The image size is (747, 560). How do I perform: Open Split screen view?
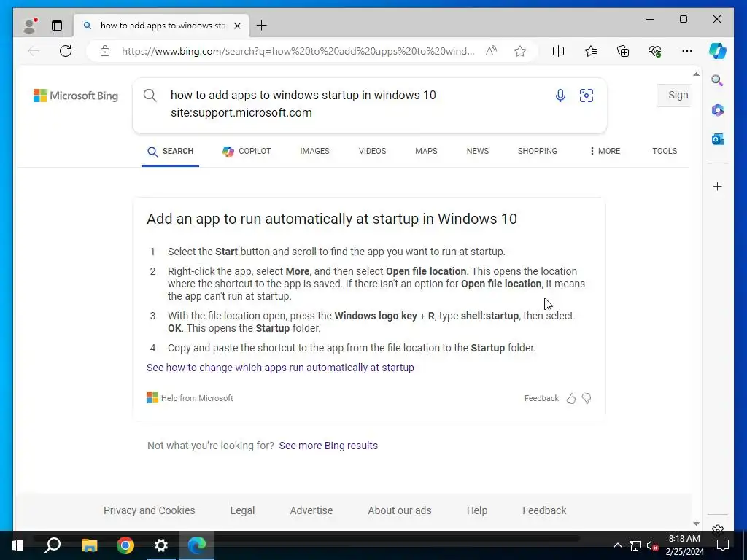click(558, 51)
